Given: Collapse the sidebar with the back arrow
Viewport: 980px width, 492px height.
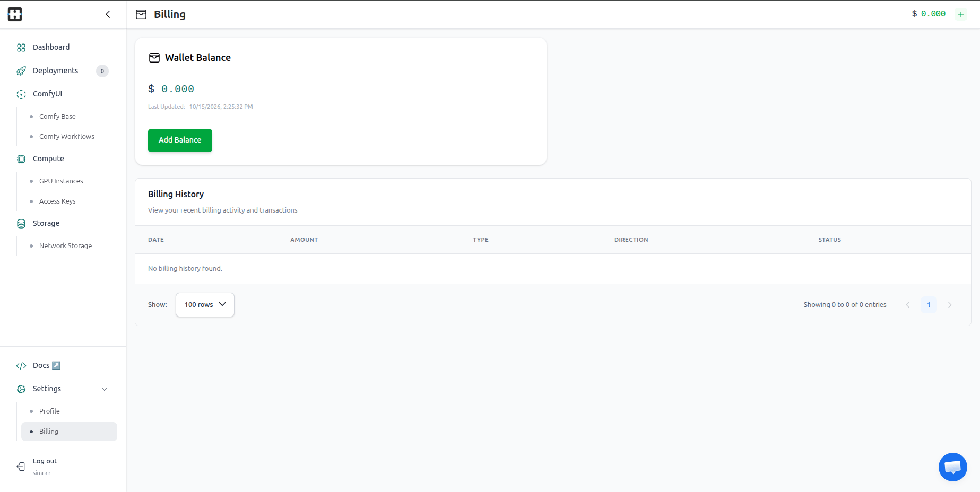Looking at the screenshot, I should pyautogui.click(x=108, y=14).
